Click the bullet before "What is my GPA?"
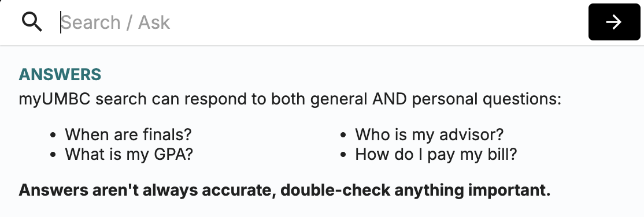The height and width of the screenshot is (217, 644). pos(53,155)
